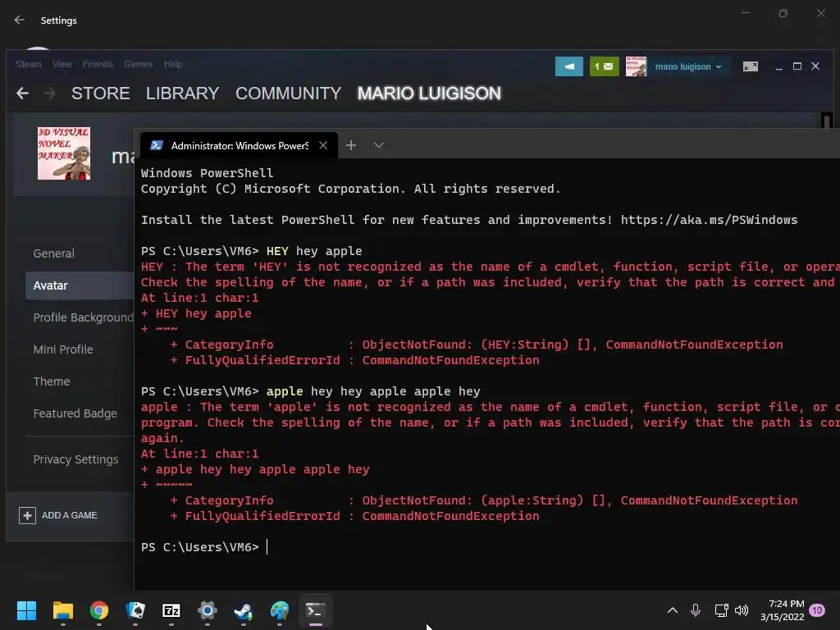Screen dimensions: 840x630
Task: Open the View menu in Steam
Action: [x=62, y=64]
